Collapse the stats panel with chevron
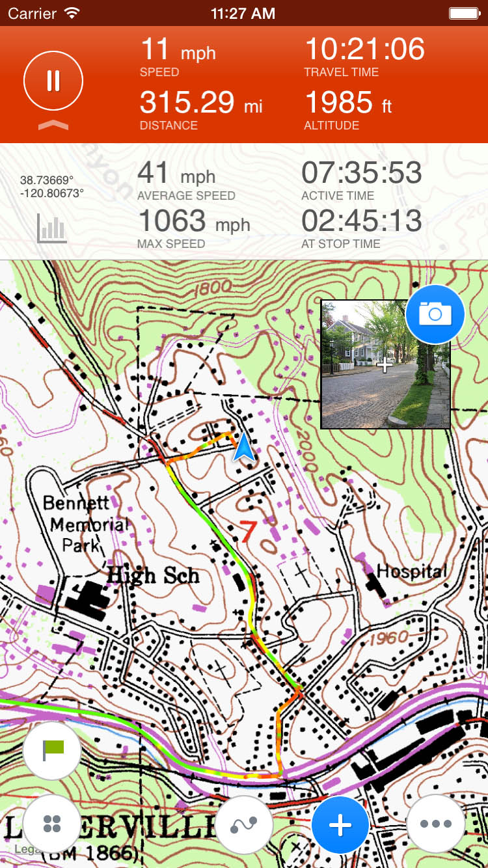Viewport: 488px width, 868px height. (53, 124)
